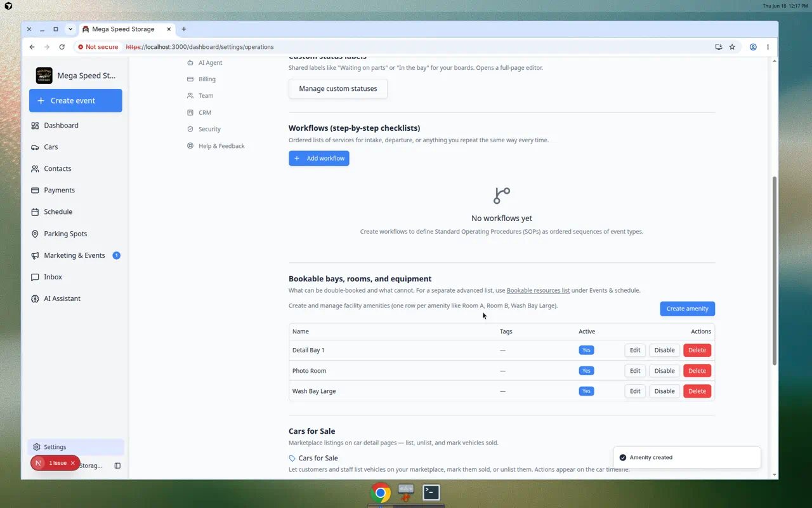Image resolution: width=812 pixels, height=508 pixels.
Task: Click Manage custom statuses button
Action: tap(338, 89)
